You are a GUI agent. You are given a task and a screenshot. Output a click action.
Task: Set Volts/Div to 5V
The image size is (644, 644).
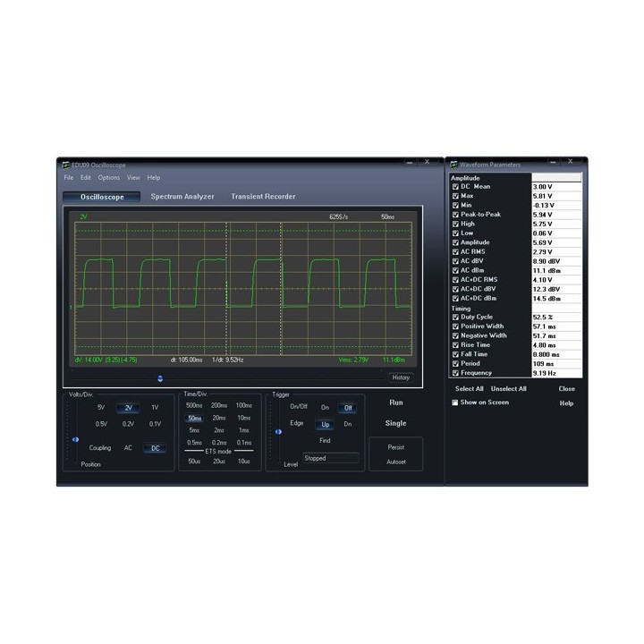click(101, 408)
